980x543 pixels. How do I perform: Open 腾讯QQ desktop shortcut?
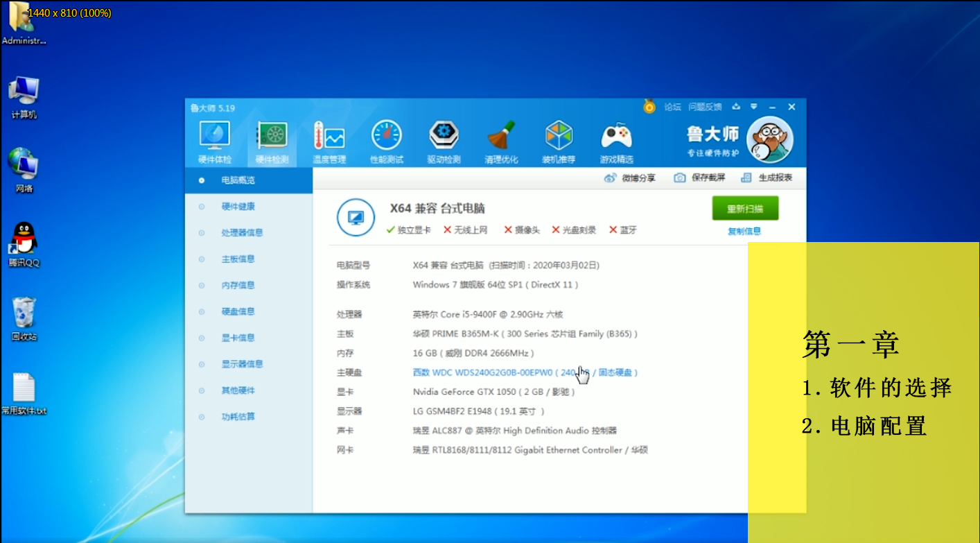(x=24, y=245)
